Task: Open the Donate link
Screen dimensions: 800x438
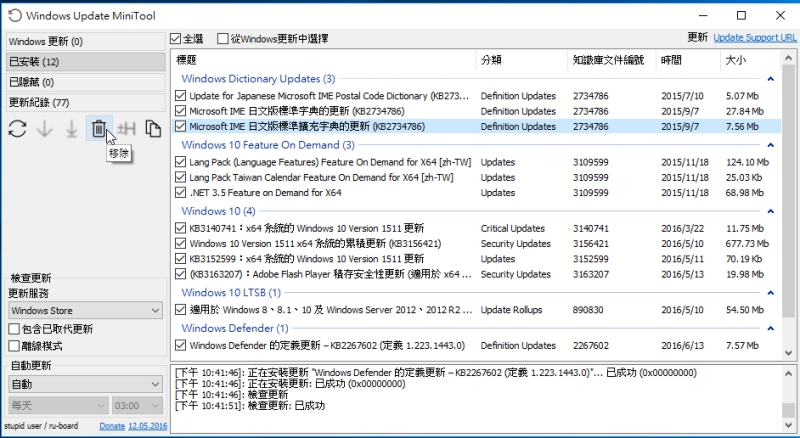Action: pos(112,426)
